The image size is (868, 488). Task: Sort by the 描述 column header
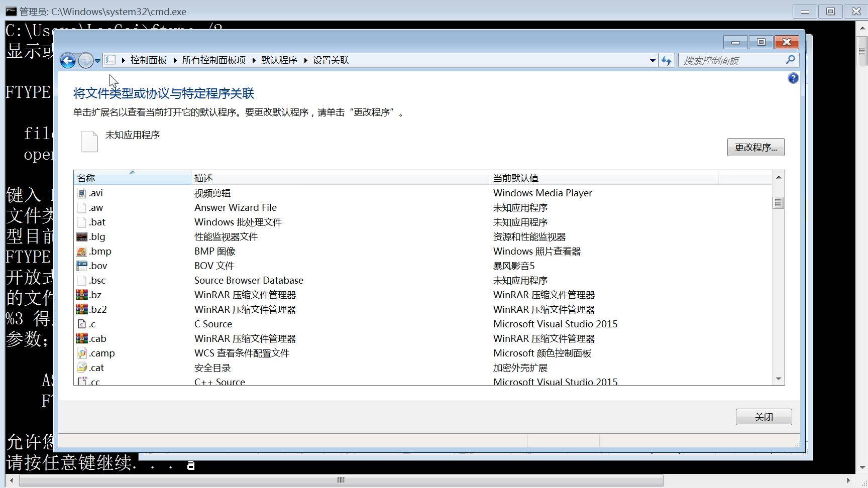[x=341, y=178]
